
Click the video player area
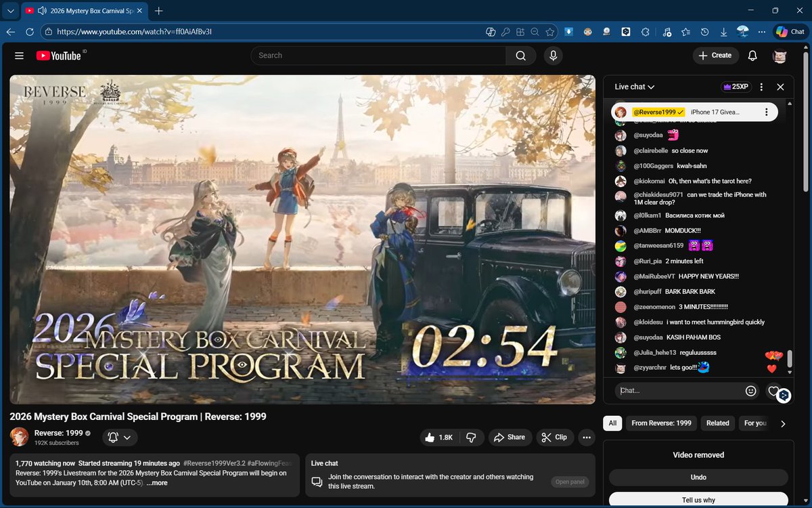[x=302, y=239]
